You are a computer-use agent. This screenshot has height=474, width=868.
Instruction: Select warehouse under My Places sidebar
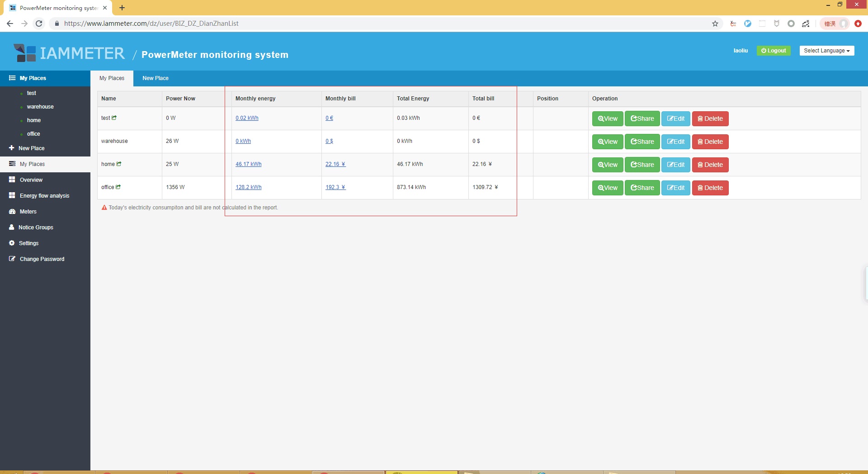click(40, 106)
